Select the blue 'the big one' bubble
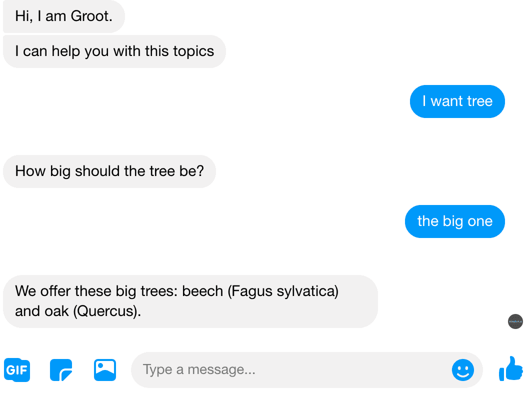This screenshot has height=395, width=532. pos(455,221)
